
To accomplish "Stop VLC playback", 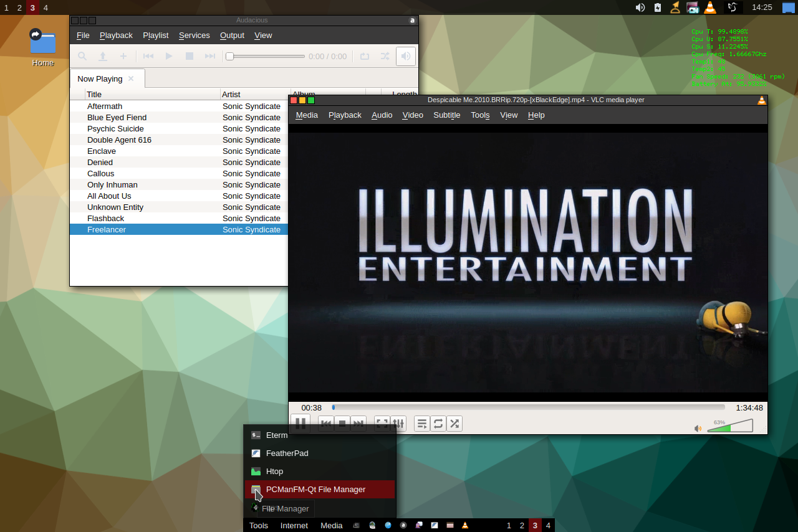I will (342, 424).
